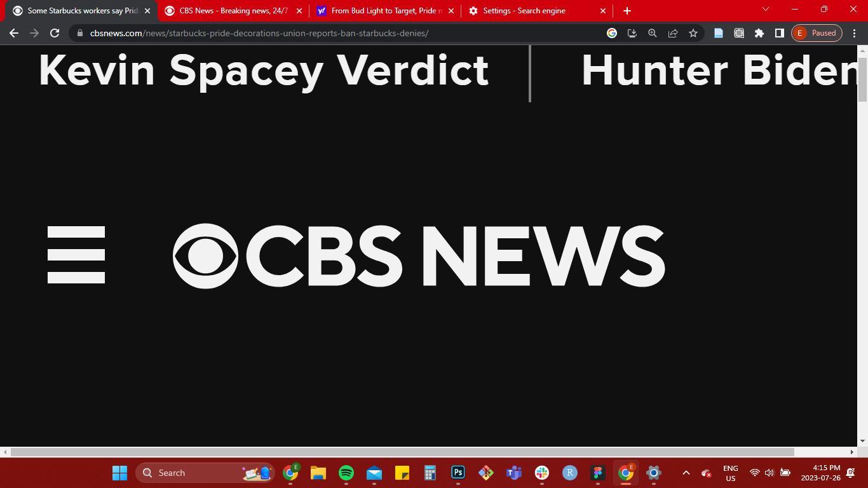The height and width of the screenshot is (488, 868).
Task: Open the blue document extension icon
Action: point(719,33)
